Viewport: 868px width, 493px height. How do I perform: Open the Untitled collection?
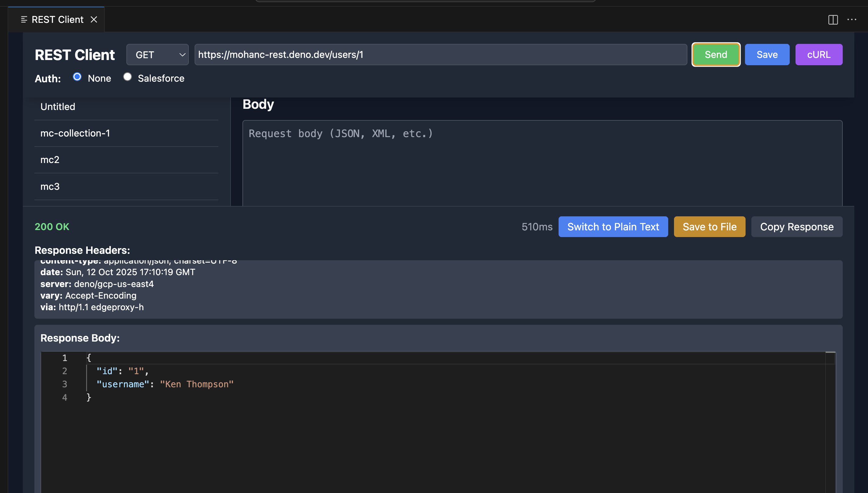click(58, 107)
